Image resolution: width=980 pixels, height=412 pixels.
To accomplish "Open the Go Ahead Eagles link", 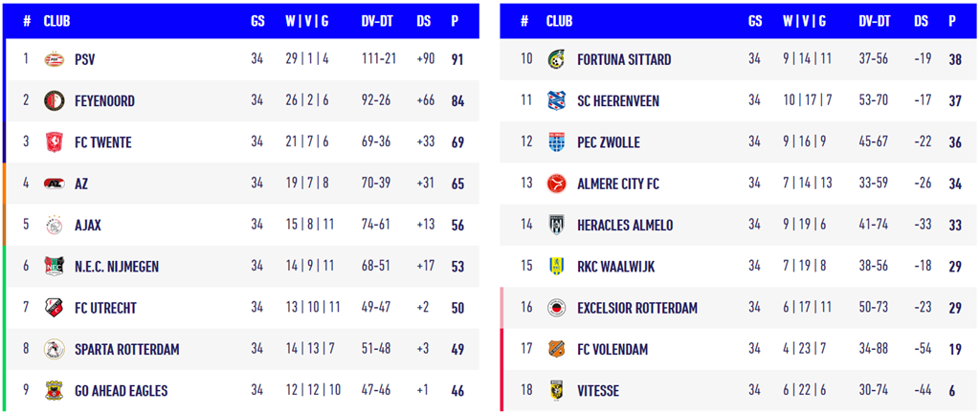I will coord(121,391).
